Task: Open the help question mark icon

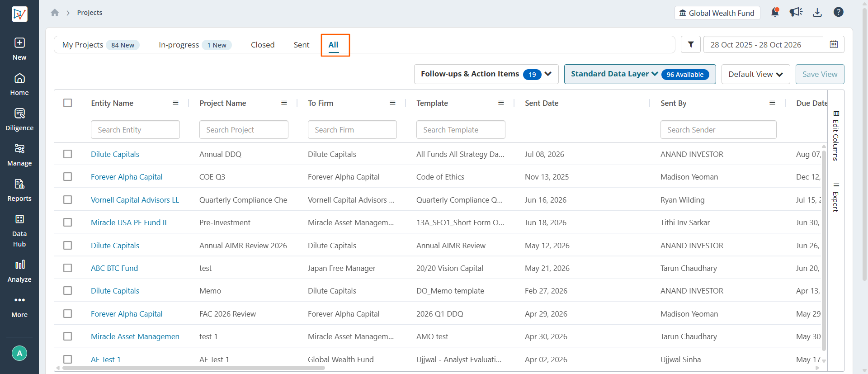Action: point(839,12)
